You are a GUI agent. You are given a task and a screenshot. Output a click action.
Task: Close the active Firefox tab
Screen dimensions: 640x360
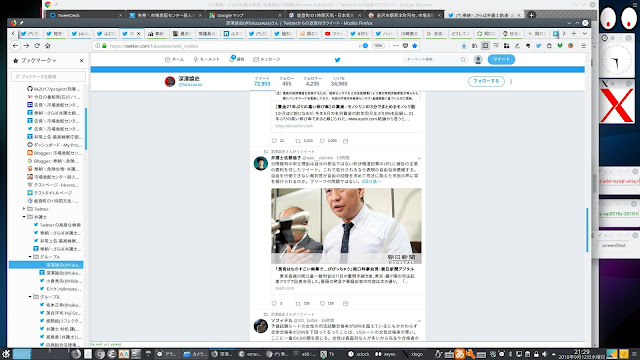pyautogui.click(x=138, y=33)
